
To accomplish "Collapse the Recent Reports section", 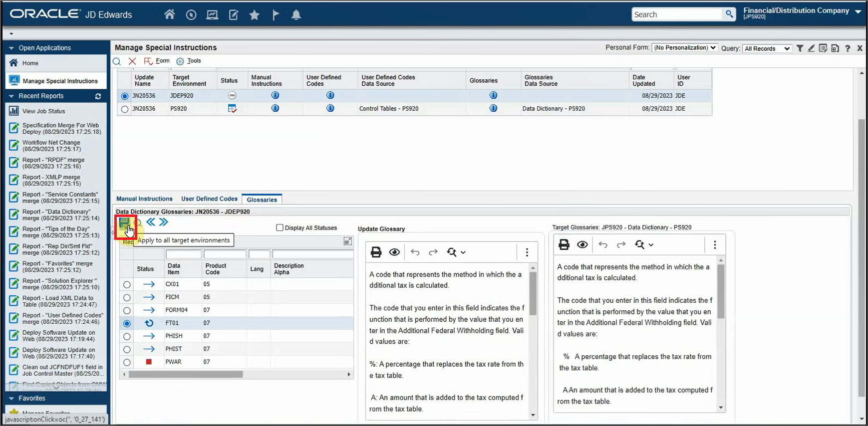I will tap(11, 96).
